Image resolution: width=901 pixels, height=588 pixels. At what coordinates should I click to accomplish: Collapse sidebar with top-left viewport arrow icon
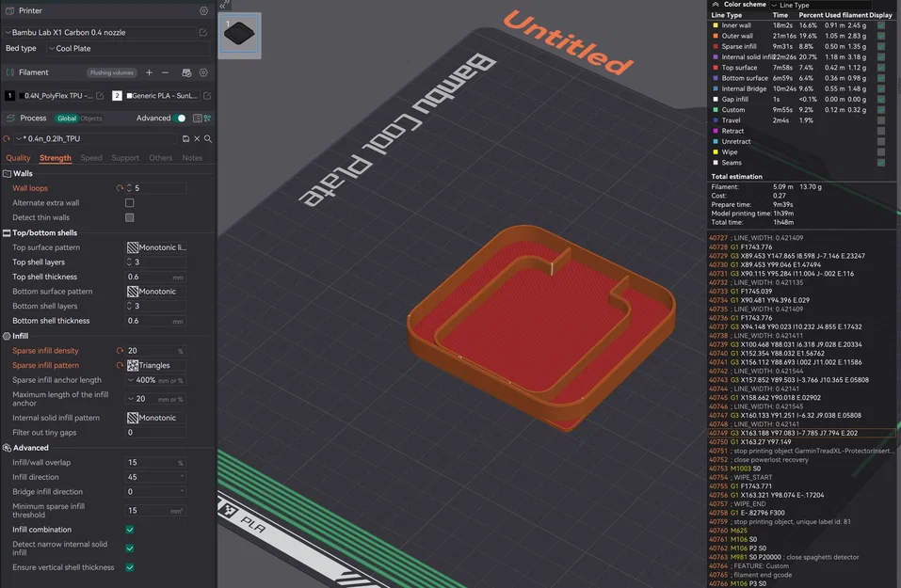[x=225, y=5]
